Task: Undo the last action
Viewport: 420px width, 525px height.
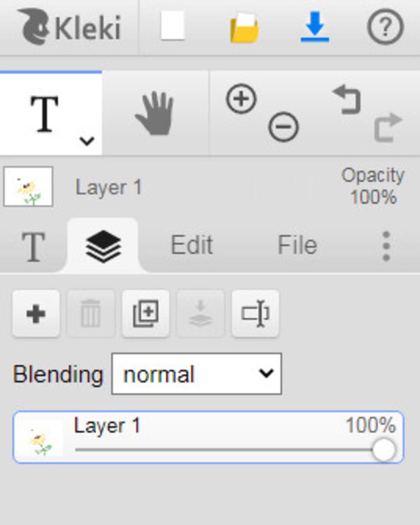Action: coord(347,100)
